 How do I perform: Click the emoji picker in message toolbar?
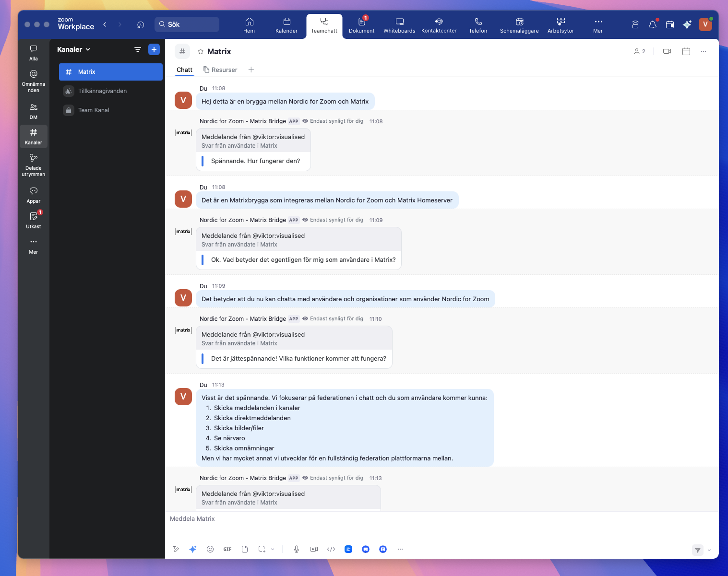(x=210, y=549)
